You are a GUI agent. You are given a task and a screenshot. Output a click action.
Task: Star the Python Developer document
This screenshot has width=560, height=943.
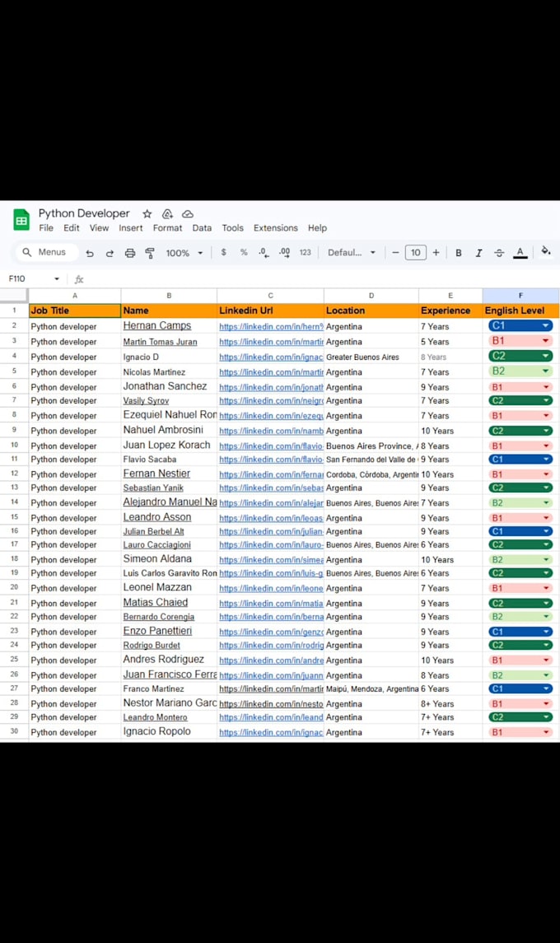(147, 214)
